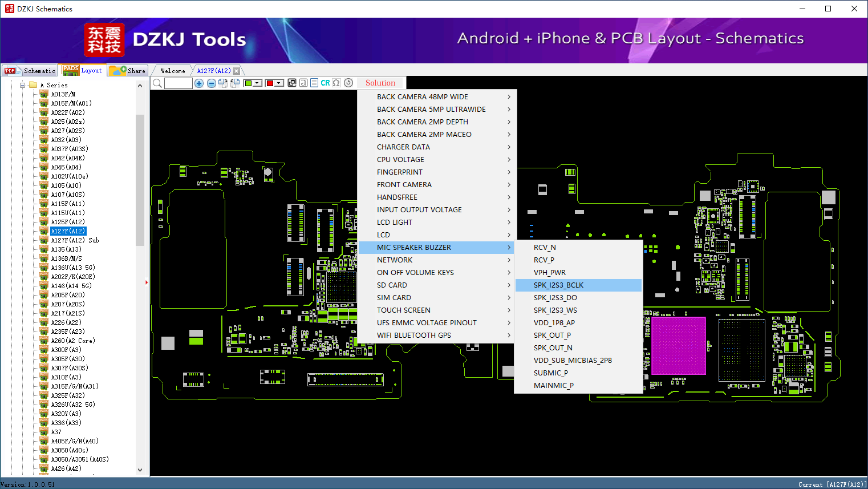Image resolution: width=868 pixels, height=489 pixels.
Task: Click the toolbar search input field
Action: [179, 83]
